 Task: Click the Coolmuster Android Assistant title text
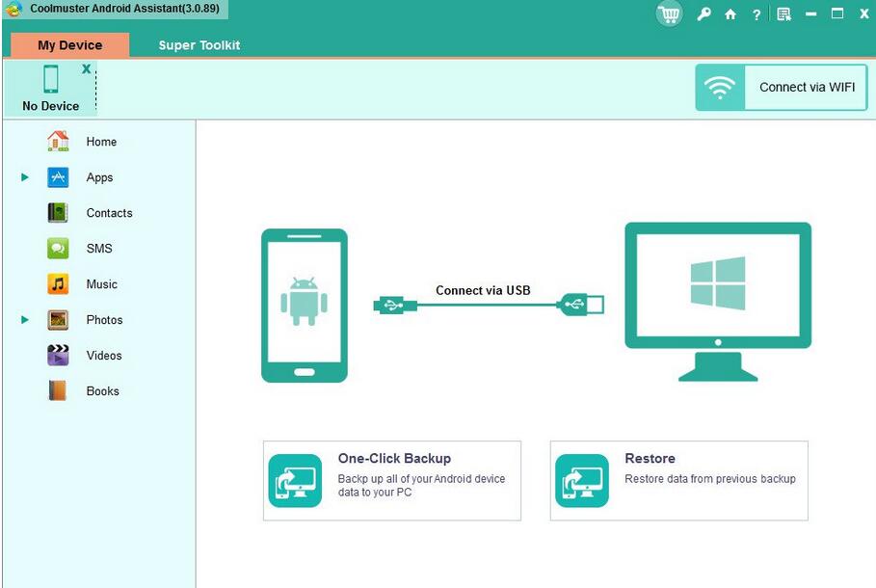coord(124,9)
